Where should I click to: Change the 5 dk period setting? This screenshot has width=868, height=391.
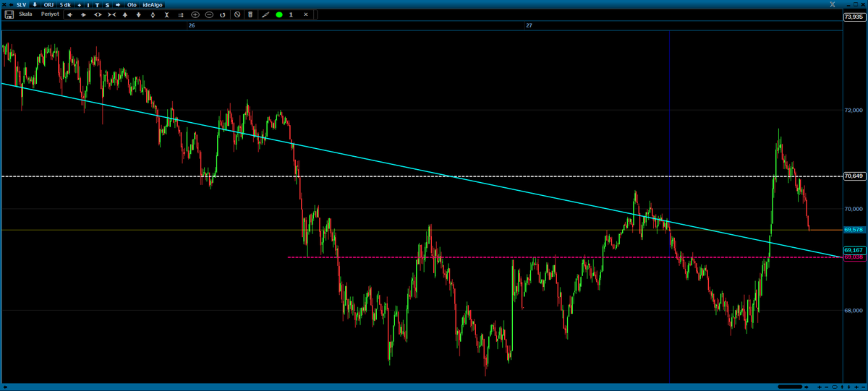tap(65, 4)
